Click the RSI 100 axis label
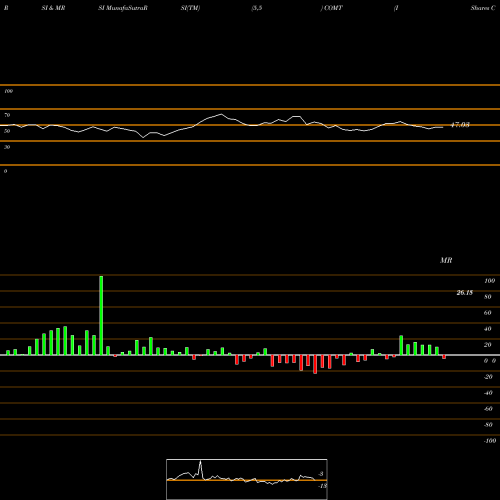The image size is (500, 500). tap(9, 91)
